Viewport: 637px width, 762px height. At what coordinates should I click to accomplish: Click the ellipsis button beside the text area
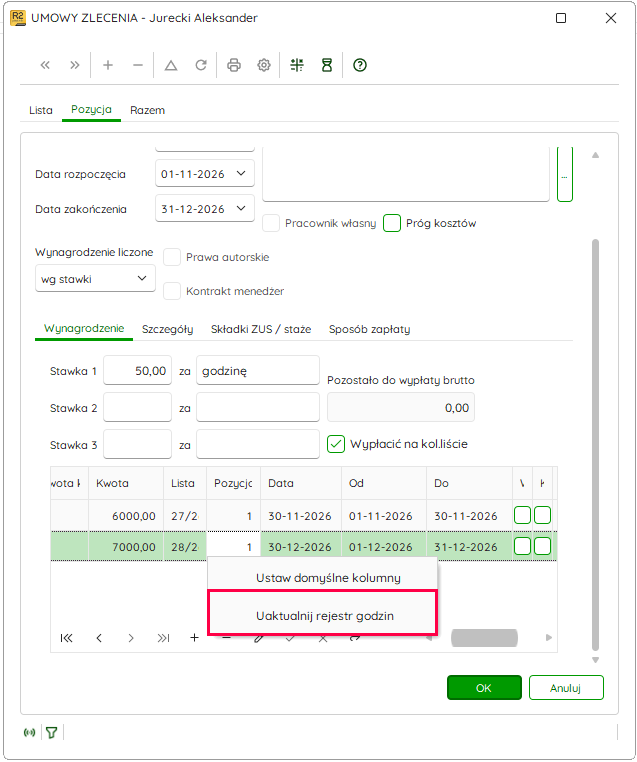coord(565,176)
